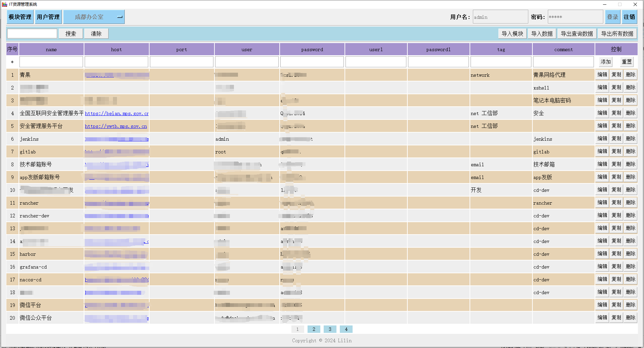The width and height of the screenshot is (644, 348).
Task: Copy the gitlab row
Action: pyautogui.click(x=616, y=151)
